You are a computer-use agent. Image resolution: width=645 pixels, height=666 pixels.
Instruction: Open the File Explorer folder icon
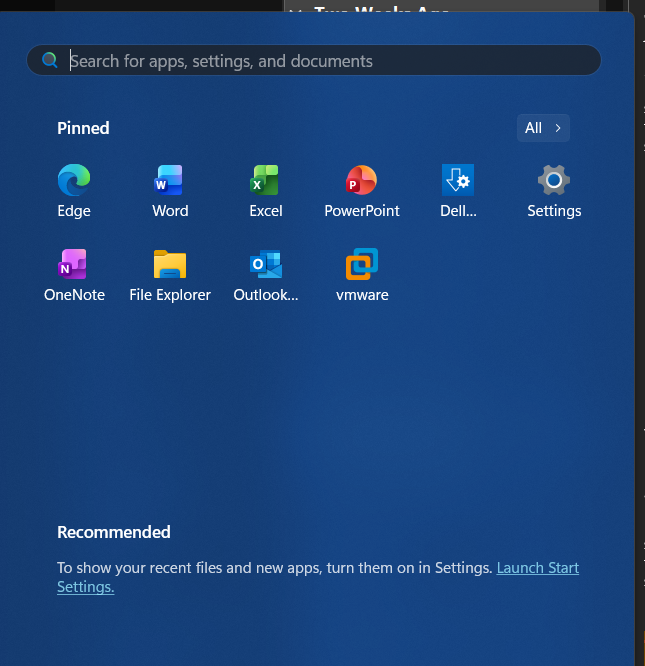pyautogui.click(x=170, y=265)
